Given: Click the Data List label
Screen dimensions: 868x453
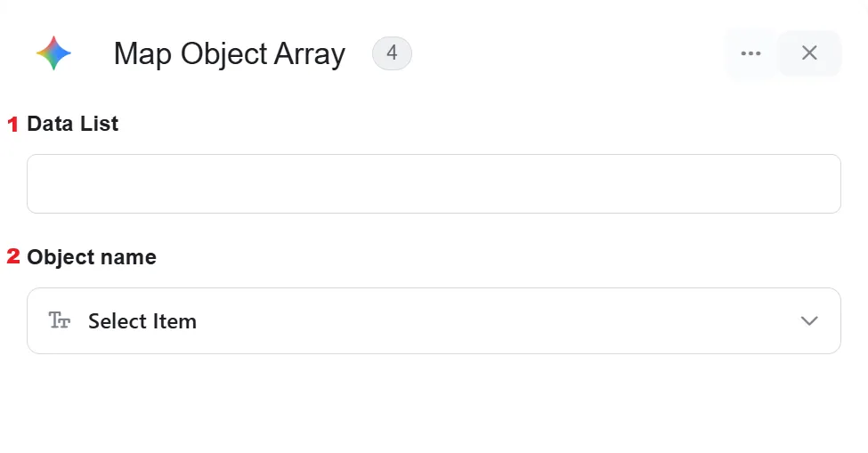Looking at the screenshot, I should click(72, 124).
